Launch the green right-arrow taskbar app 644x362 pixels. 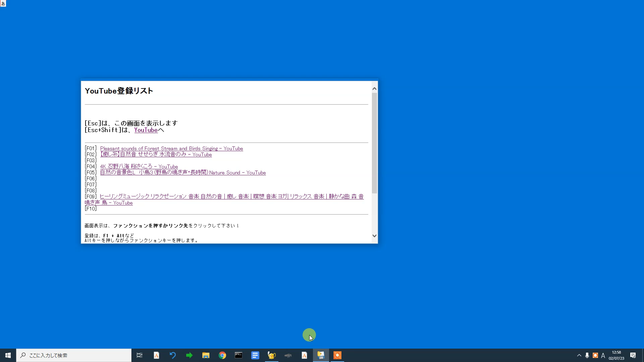pos(189,355)
